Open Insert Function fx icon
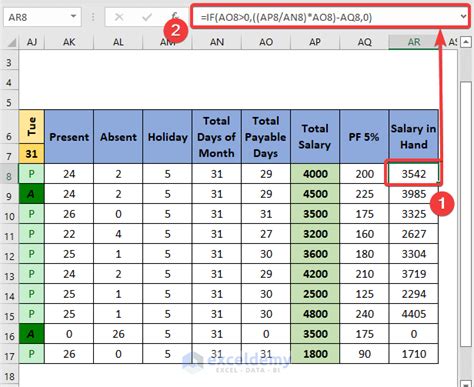This screenshot has height=387, width=474. coord(175,16)
